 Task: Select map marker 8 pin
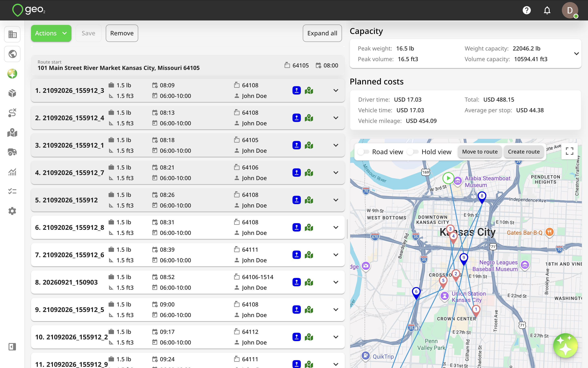pyautogui.click(x=482, y=197)
